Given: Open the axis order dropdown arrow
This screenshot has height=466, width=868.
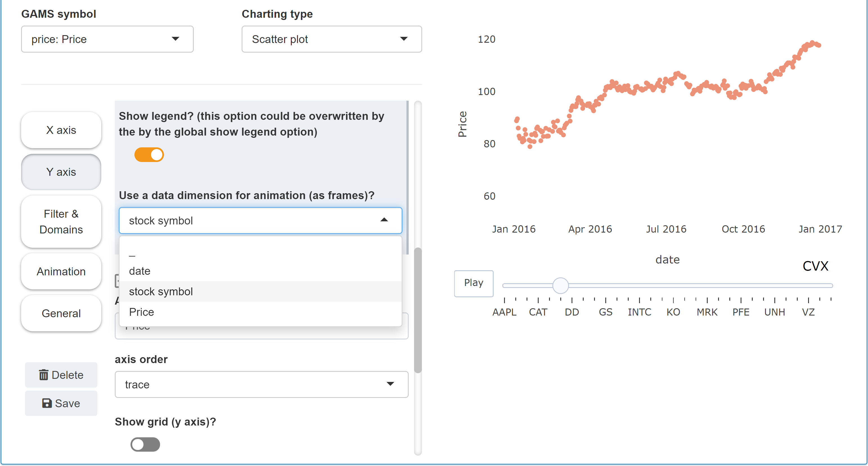Looking at the screenshot, I should 390,384.
